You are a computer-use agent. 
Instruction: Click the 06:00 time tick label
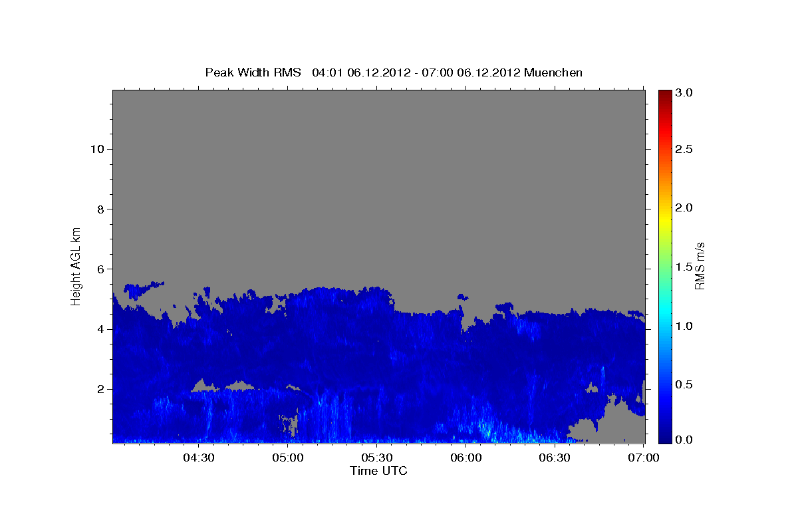pos(466,458)
